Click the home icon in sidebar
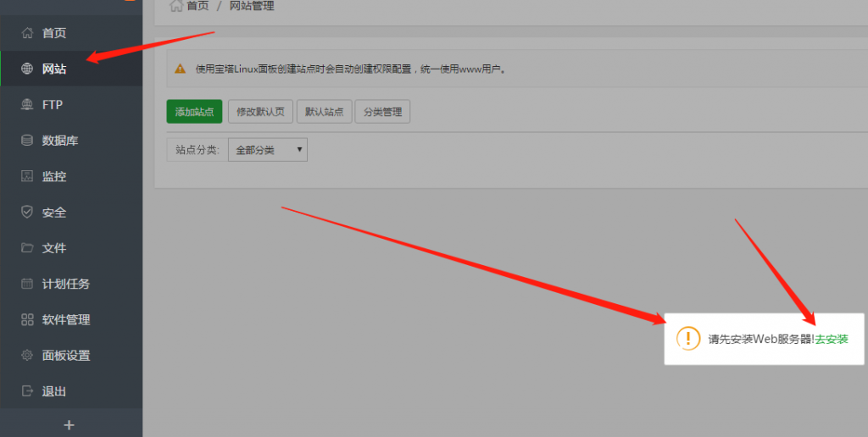Image resolution: width=868 pixels, height=437 pixels. tap(27, 33)
